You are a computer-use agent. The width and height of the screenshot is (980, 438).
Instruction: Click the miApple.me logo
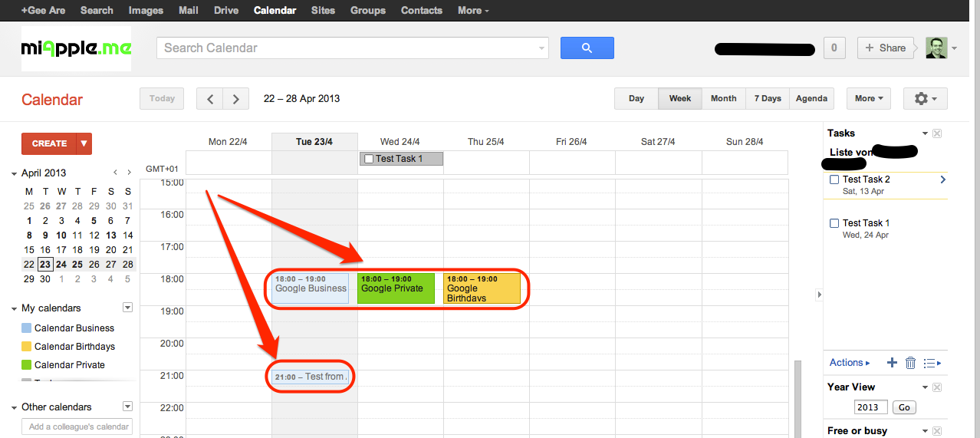click(x=76, y=48)
